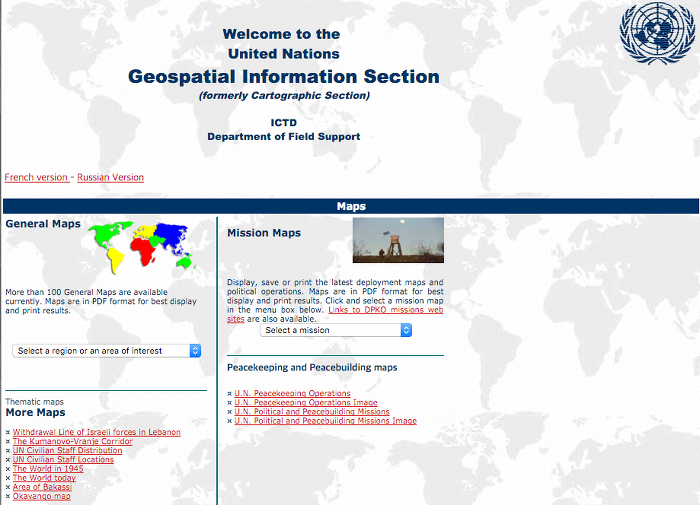
Task: Click the Mission Maps heading
Action: 264,233
